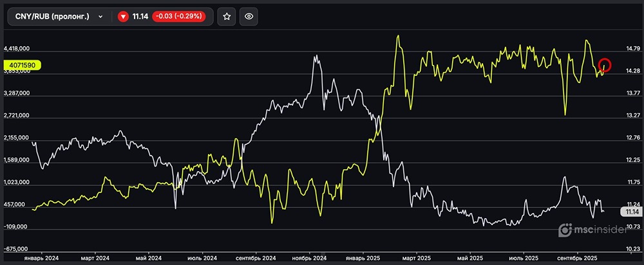The height and width of the screenshot is (265, 644).
Task: Click the red down-triangle price direction icon
Action: [x=123, y=17]
